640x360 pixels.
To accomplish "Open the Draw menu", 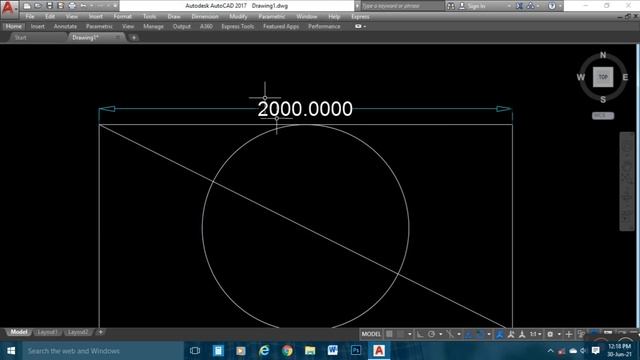I will click(174, 16).
